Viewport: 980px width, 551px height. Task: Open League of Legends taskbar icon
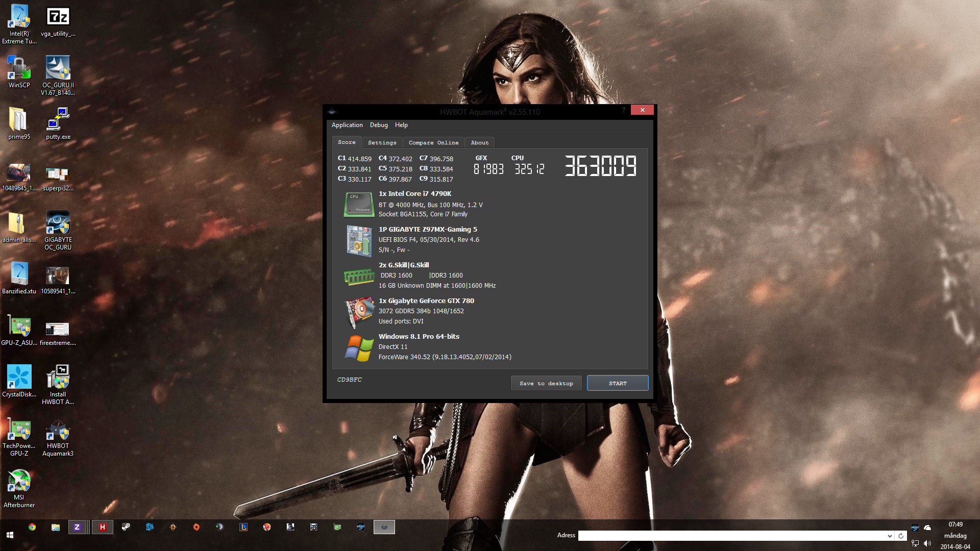(243, 527)
